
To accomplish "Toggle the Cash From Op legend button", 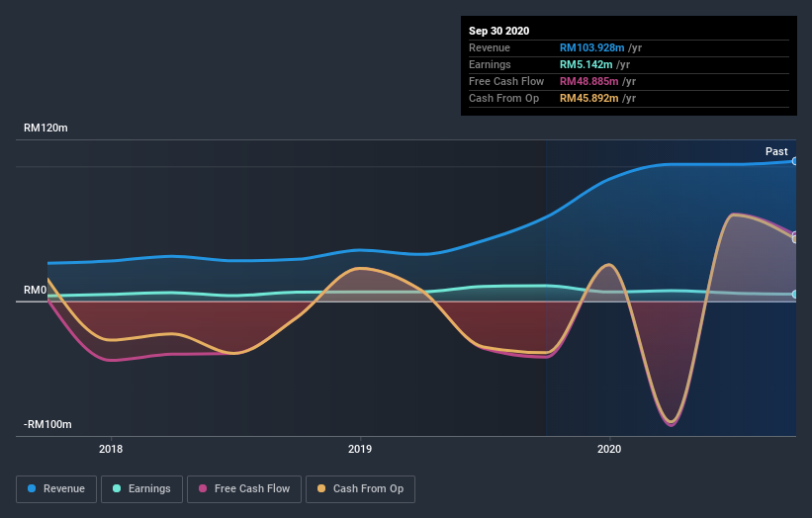I will pos(360,489).
